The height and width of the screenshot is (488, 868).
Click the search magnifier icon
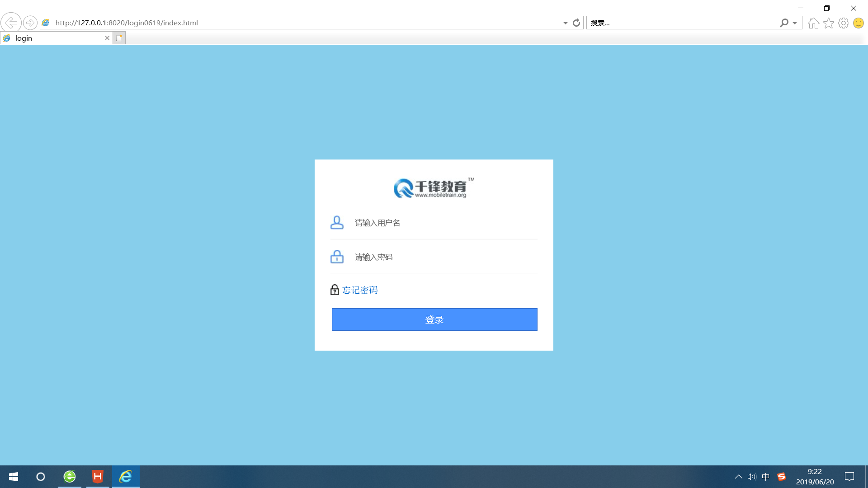coord(784,23)
